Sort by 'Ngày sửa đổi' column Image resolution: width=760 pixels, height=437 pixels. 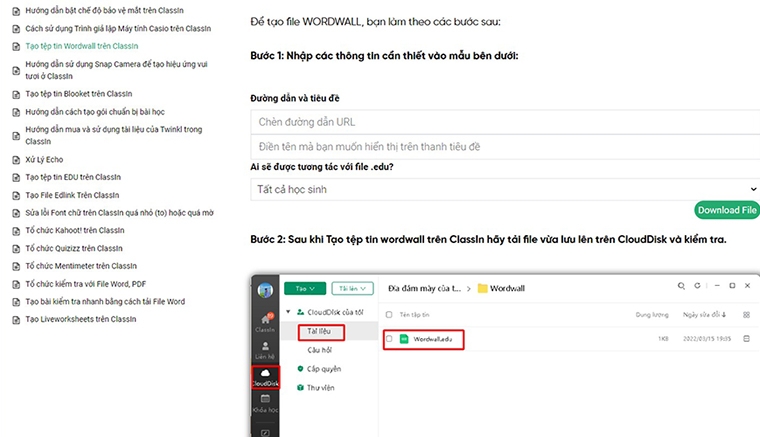pos(704,315)
